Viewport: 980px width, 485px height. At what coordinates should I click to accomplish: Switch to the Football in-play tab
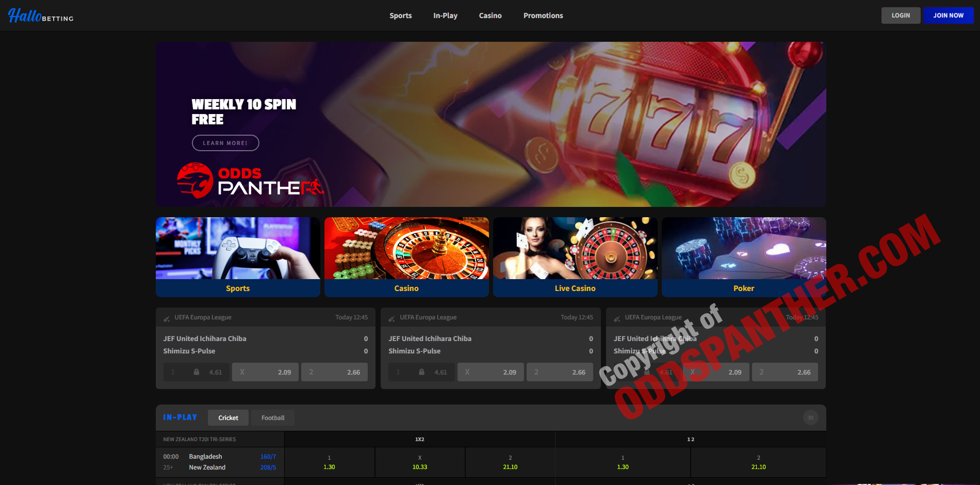(272, 418)
